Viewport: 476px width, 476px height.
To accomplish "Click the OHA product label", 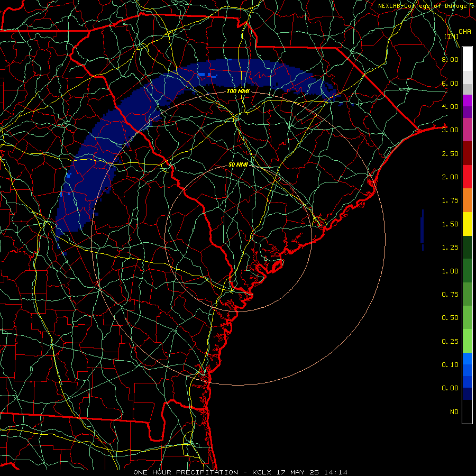I will coord(465,32).
